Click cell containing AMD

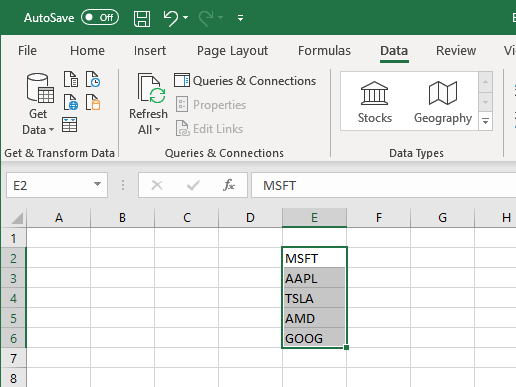[314, 318]
